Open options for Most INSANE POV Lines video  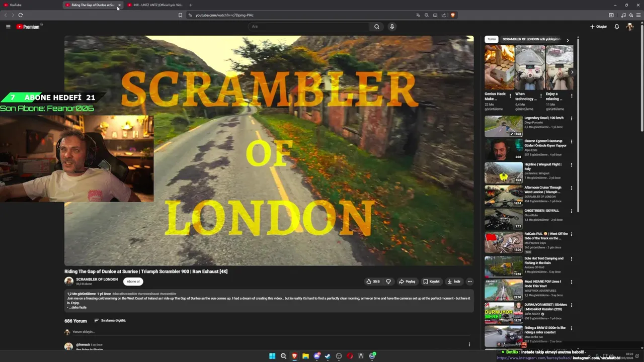(571, 282)
